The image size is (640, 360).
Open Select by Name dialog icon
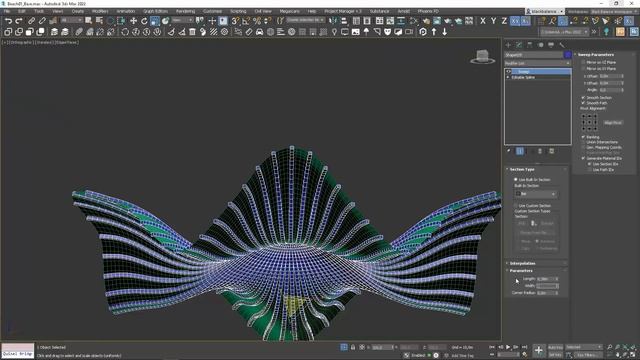tap(99, 21)
